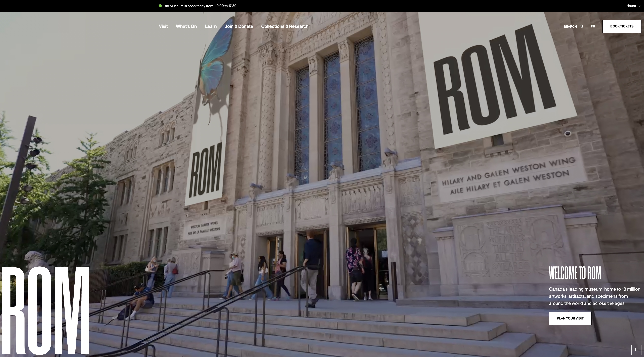Screen dimensions: 644x357
Task: Click the search magnifier icon
Action: [582, 26]
